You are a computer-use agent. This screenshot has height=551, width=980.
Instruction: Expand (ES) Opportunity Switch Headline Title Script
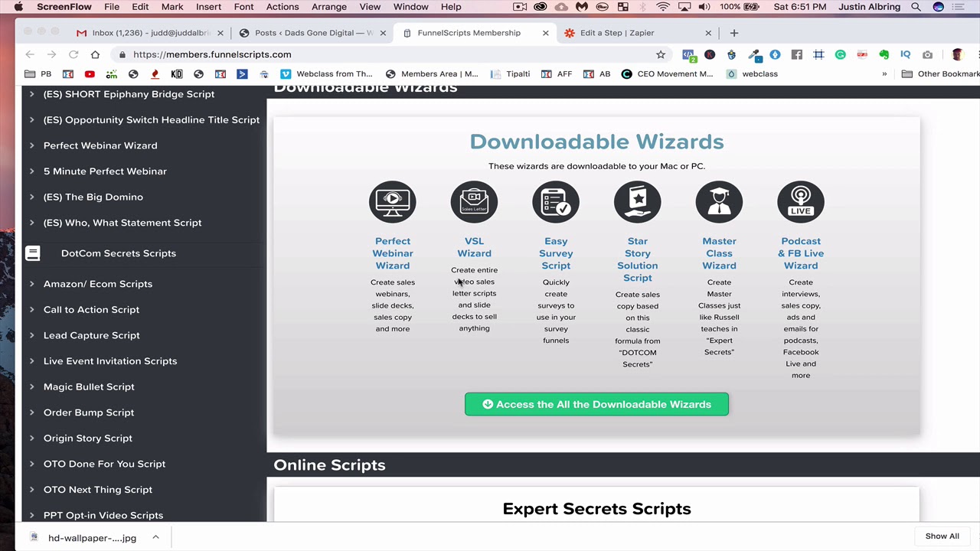[x=31, y=120]
